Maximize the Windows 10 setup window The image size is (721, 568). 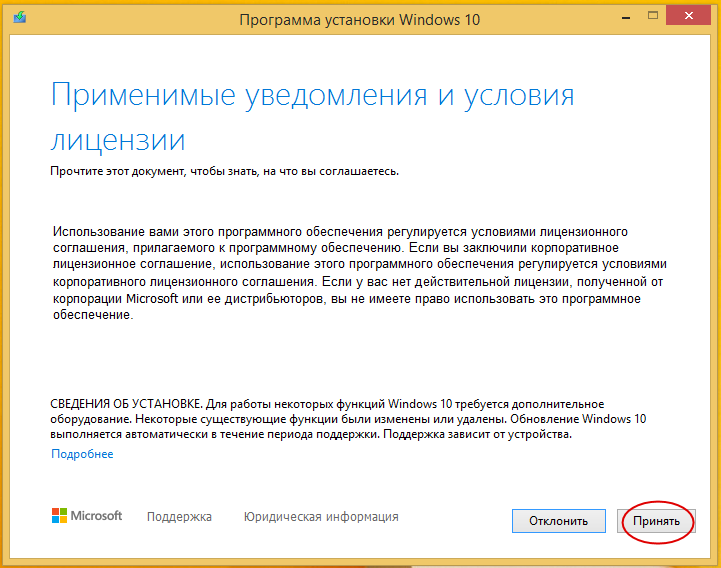coord(652,16)
